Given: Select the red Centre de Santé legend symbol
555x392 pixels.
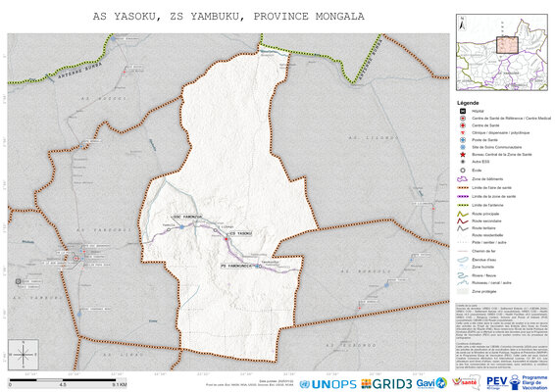Looking at the screenshot, I should pyautogui.click(x=462, y=125).
